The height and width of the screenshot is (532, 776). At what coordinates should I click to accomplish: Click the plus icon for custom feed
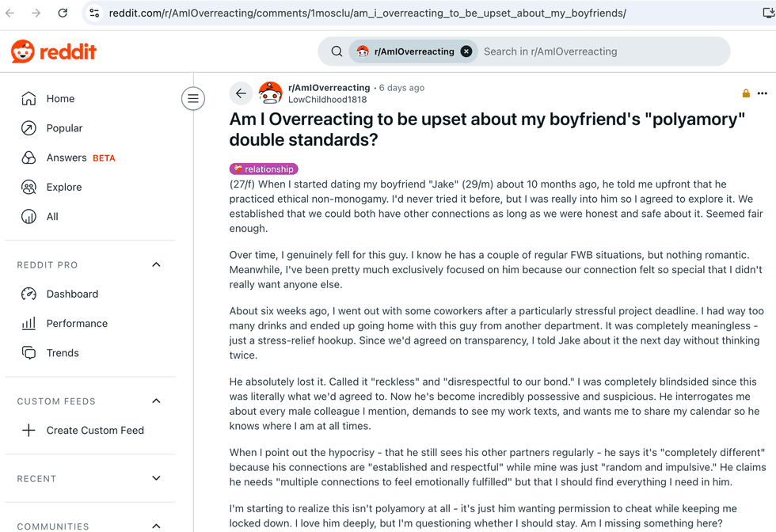pos(29,430)
